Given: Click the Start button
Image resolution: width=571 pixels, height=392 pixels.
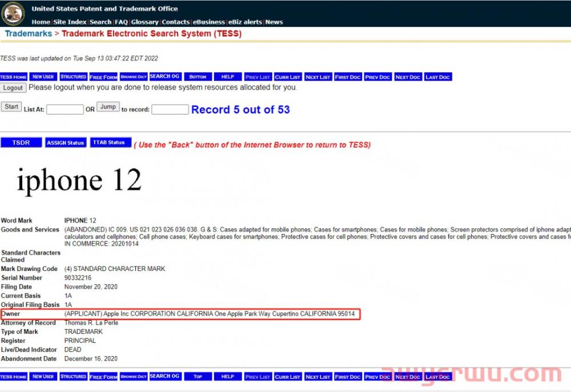Looking at the screenshot, I should [11, 107].
